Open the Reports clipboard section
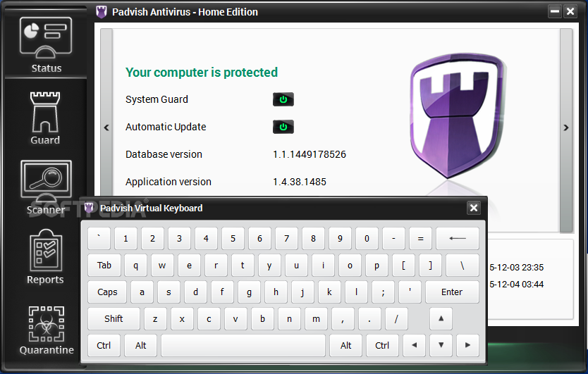 coord(45,257)
